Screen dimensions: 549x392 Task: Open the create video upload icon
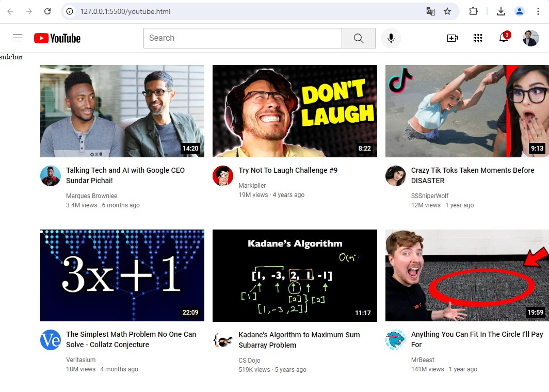453,38
